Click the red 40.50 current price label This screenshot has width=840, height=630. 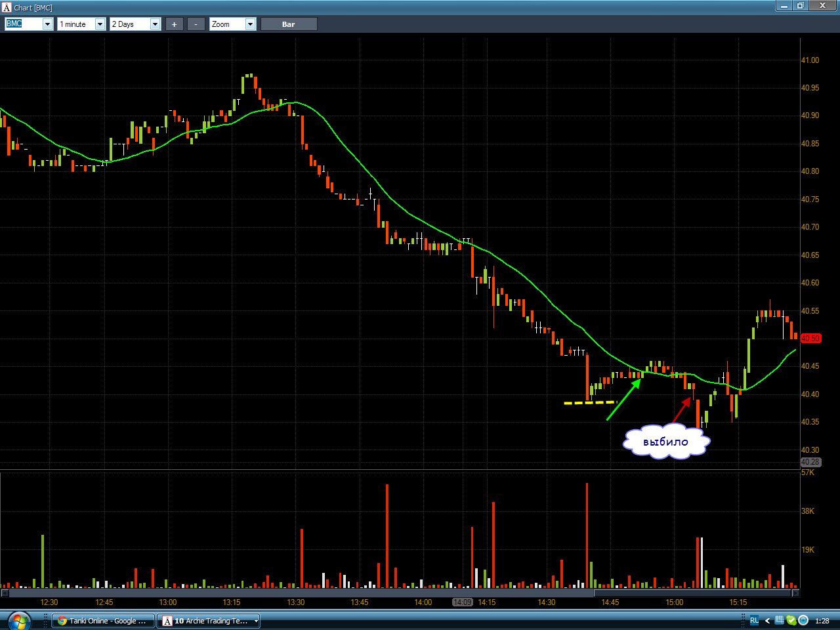tap(810, 339)
